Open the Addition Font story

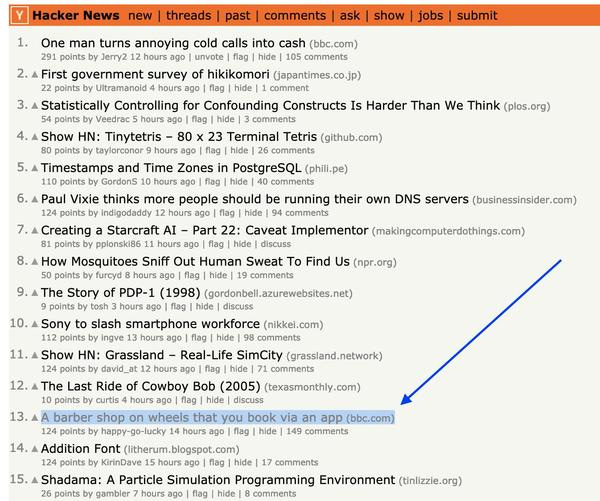click(x=80, y=449)
